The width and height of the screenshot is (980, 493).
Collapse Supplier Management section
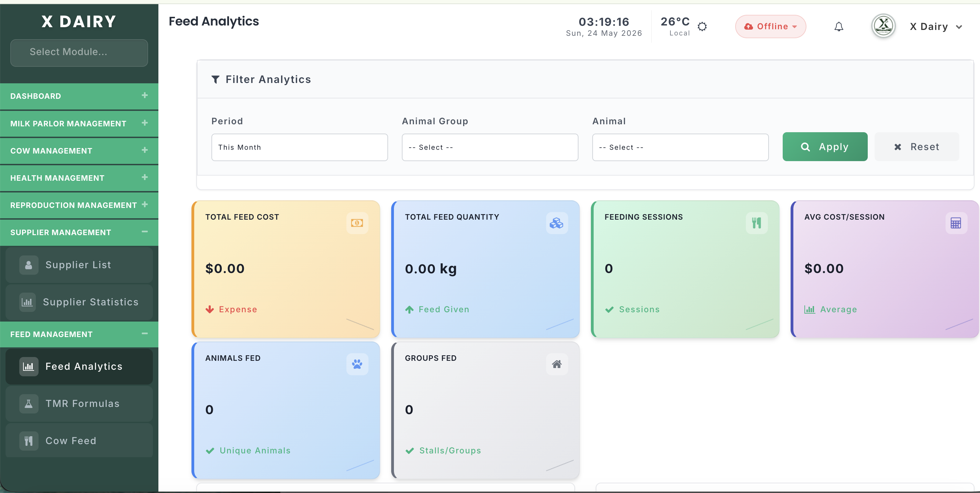[x=79, y=232]
